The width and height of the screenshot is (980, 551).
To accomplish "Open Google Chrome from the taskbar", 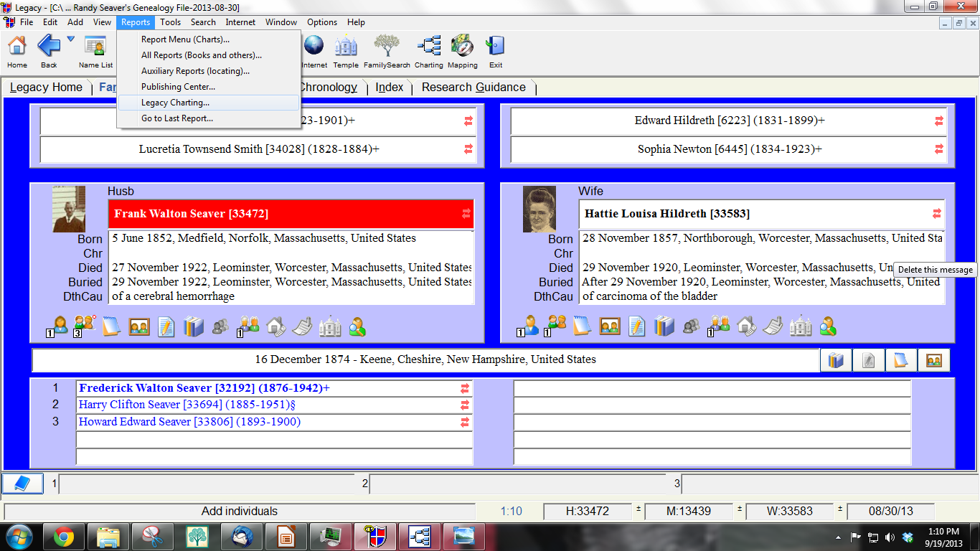I will coord(63,537).
